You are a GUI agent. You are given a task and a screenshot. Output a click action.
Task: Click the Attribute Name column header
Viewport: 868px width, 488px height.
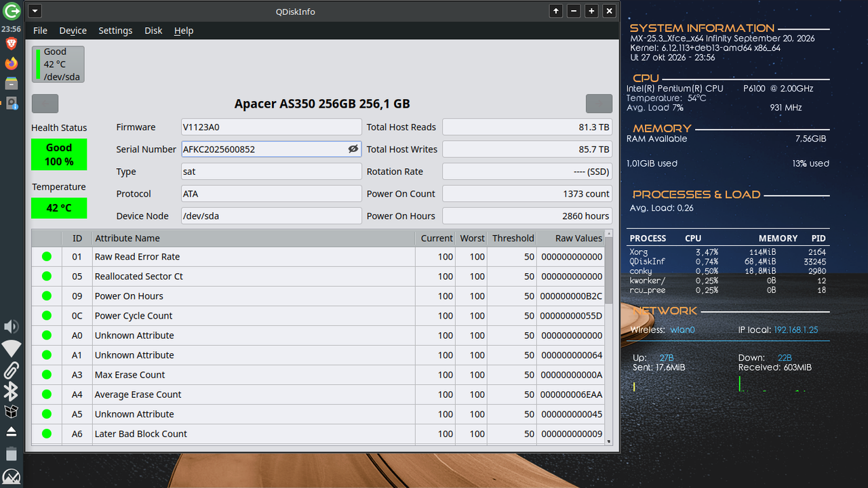coord(253,238)
